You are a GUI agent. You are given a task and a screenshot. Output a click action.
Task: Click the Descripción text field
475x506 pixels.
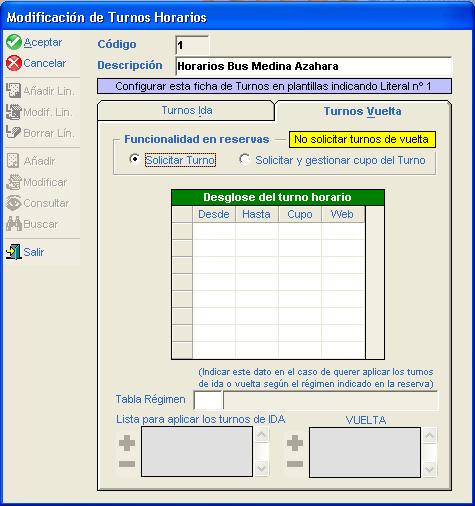tap(313, 66)
